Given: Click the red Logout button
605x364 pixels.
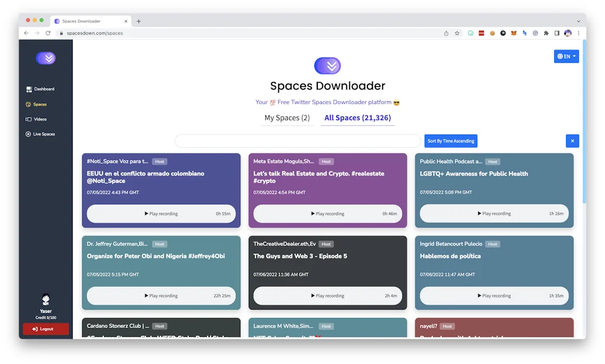Looking at the screenshot, I should pos(46,329).
